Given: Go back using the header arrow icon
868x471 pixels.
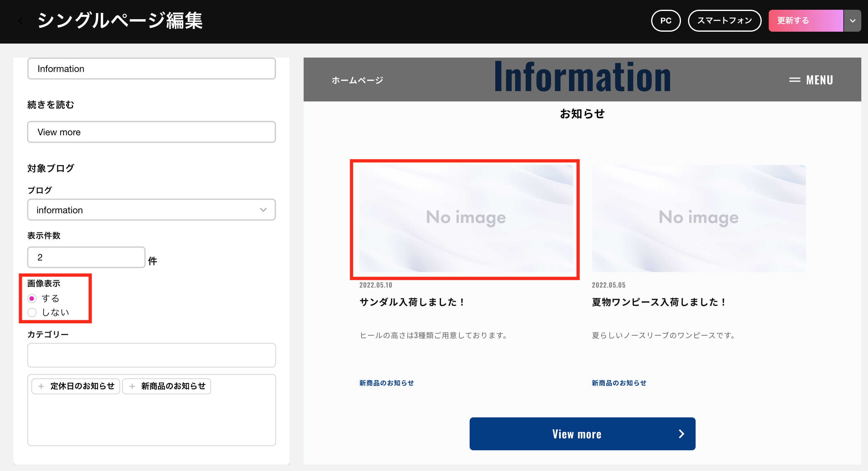Looking at the screenshot, I should (x=20, y=21).
